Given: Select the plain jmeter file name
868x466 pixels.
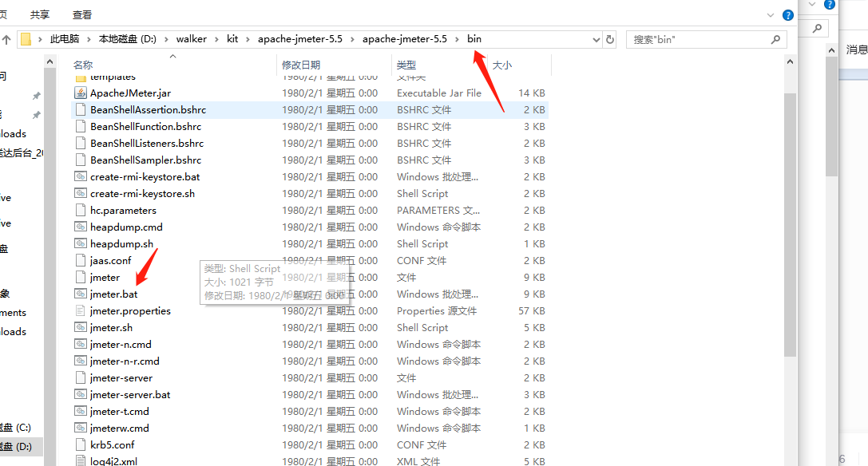Looking at the screenshot, I should point(105,277).
